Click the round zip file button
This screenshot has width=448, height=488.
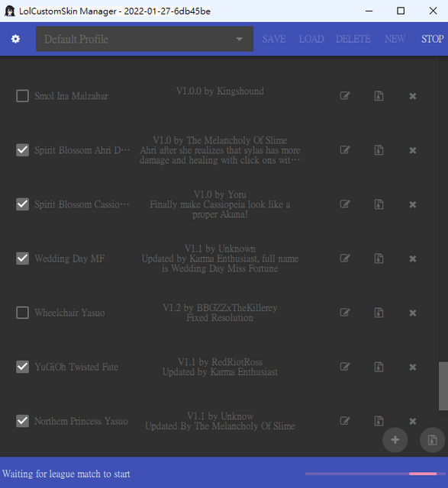tap(433, 440)
